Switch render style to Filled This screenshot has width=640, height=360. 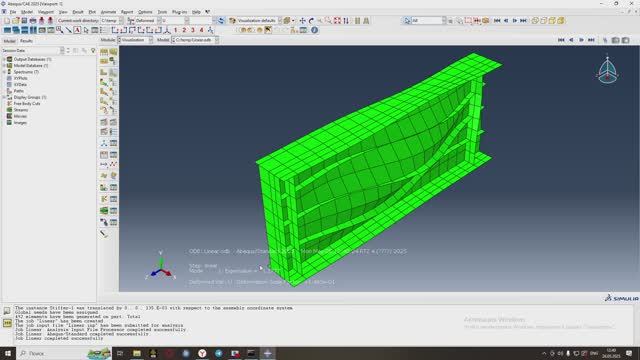552,20
